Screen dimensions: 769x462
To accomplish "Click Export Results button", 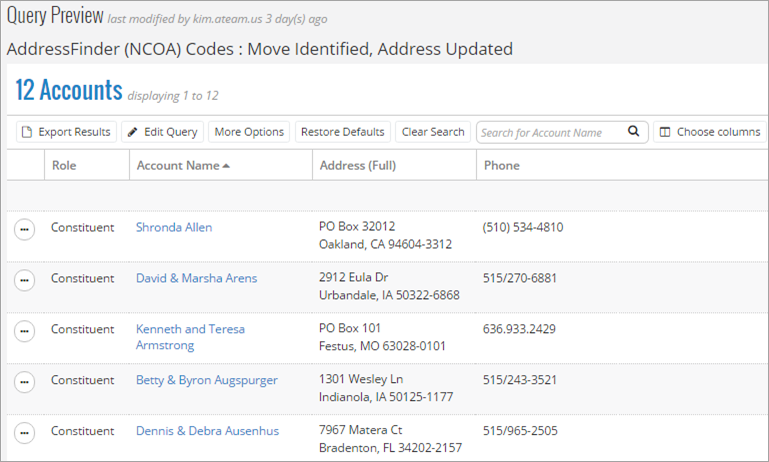I will pos(66,132).
